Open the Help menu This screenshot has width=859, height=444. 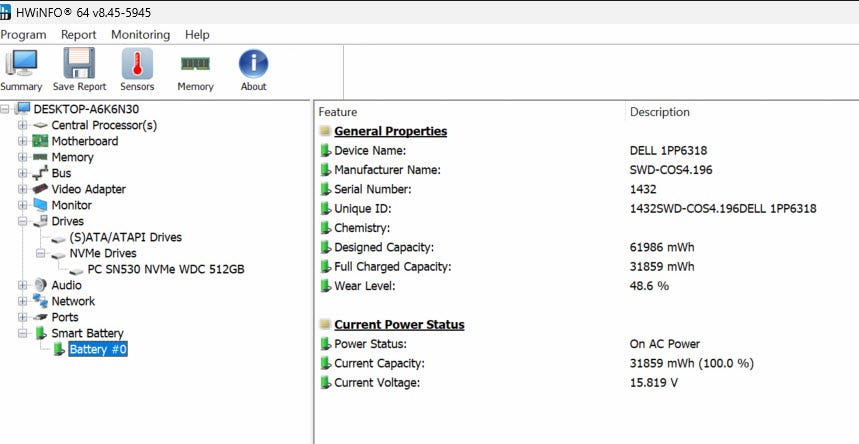(197, 34)
